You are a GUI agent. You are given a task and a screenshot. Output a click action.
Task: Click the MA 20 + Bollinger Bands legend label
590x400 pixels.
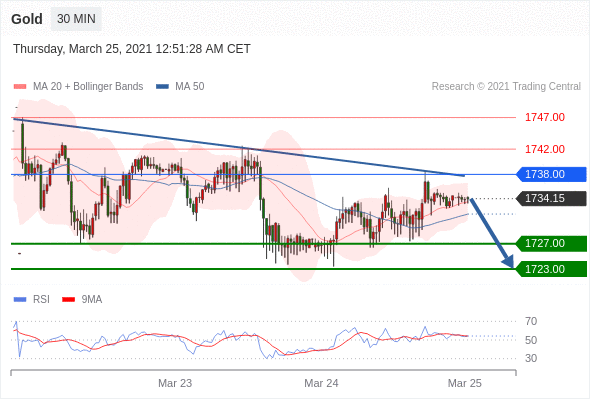(x=88, y=87)
